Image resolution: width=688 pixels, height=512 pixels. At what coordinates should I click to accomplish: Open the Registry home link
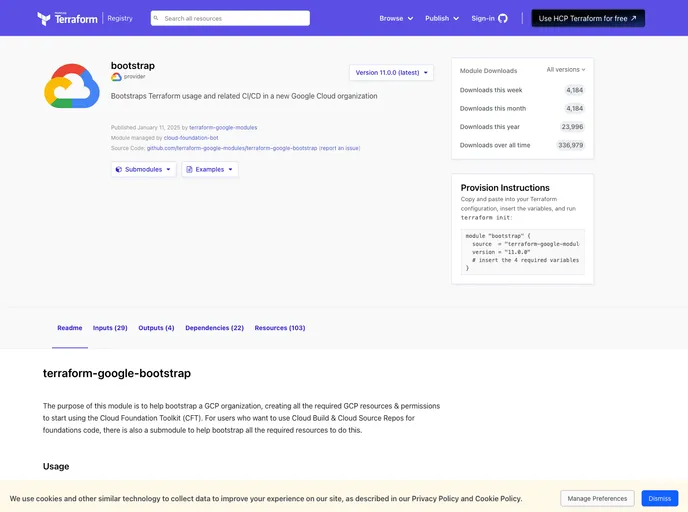pyautogui.click(x=120, y=18)
